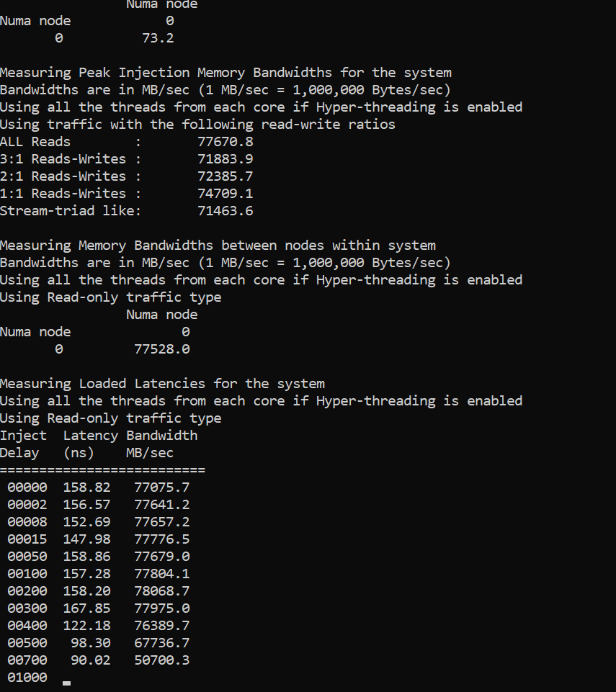Select the Numa node bandwidth value 77528.0
The image size is (616, 692).
click(x=162, y=349)
